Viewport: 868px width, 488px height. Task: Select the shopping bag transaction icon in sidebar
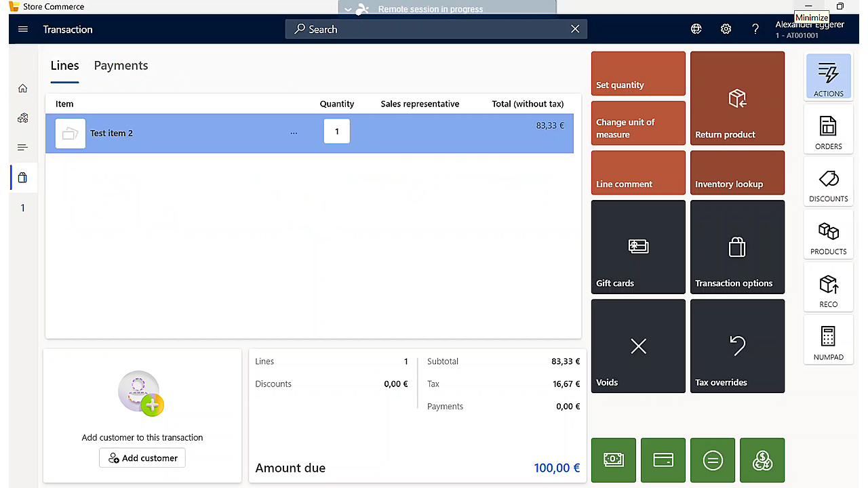[x=22, y=178]
